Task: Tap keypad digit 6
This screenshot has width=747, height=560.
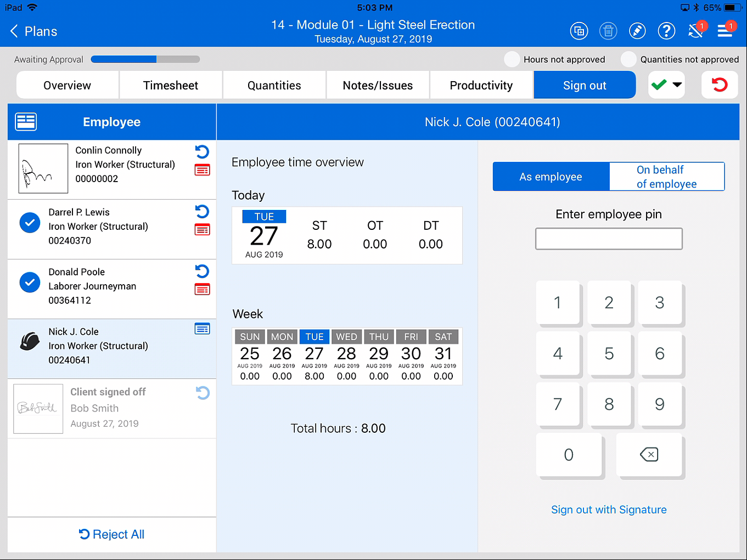Action: tap(660, 354)
